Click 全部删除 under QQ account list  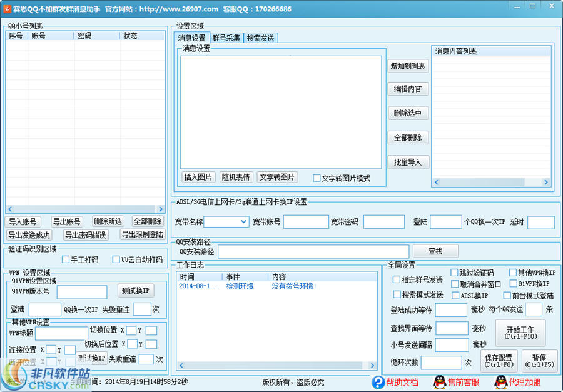pos(148,221)
